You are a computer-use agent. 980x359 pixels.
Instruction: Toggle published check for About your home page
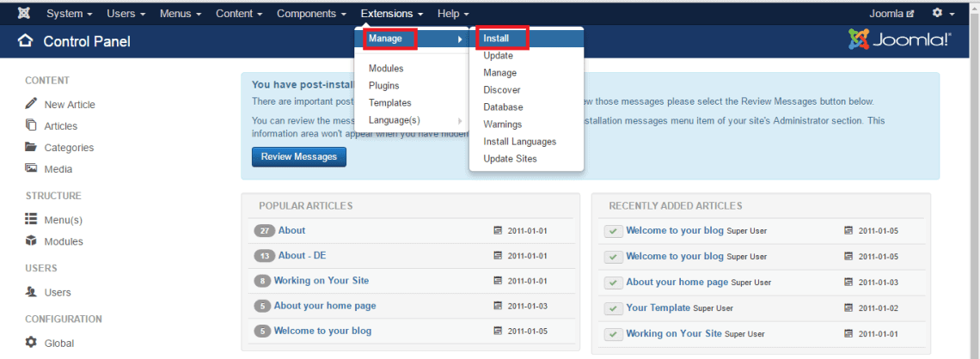point(613,283)
